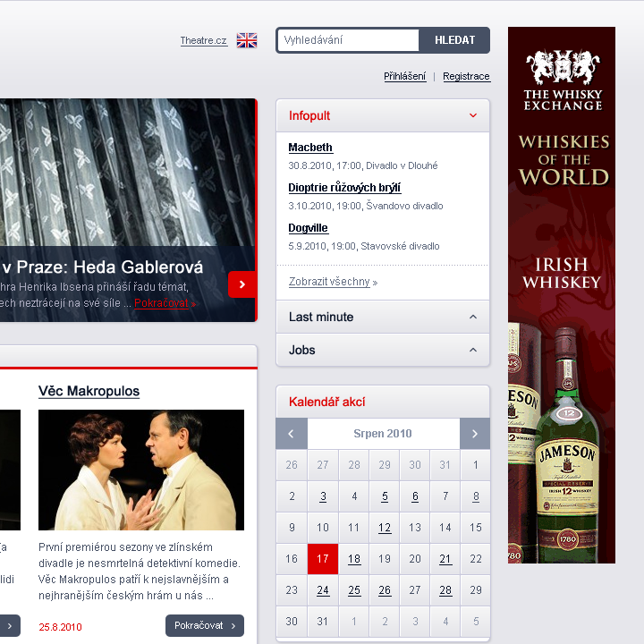Click '3.10.2010, 19:00, Švandovo divadlo' text

point(366,206)
